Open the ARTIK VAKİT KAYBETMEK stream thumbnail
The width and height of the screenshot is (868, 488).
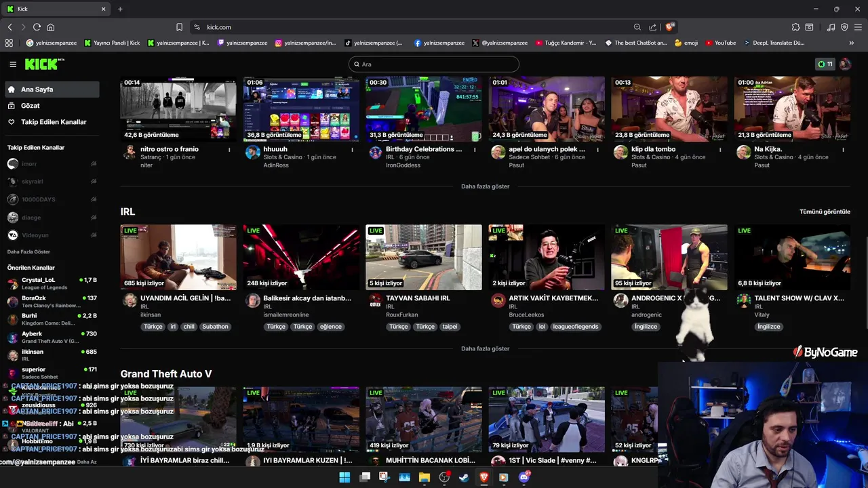pyautogui.click(x=547, y=257)
